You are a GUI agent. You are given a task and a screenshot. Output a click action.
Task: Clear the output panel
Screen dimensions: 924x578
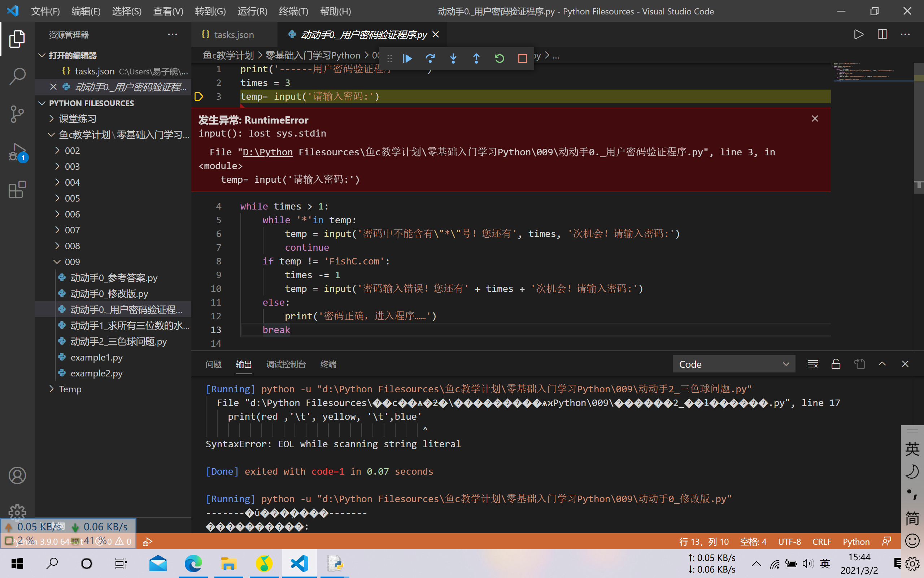pos(812,364)
